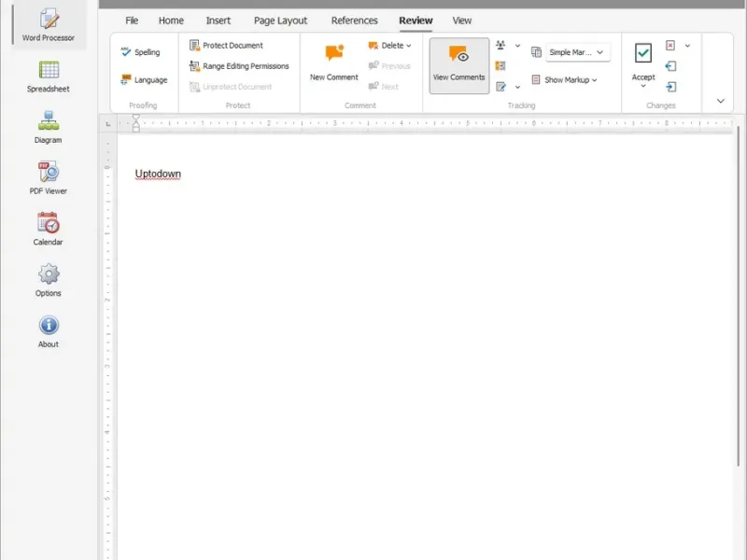This screenshot has width=747, height=560.
Task: Click Protect Document
Action: click(x=226, y=45)
